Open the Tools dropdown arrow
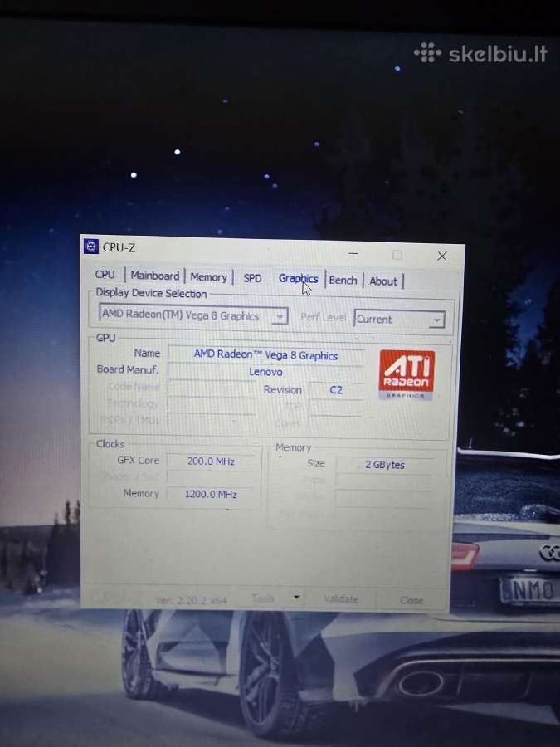 [x=296, y=598]
